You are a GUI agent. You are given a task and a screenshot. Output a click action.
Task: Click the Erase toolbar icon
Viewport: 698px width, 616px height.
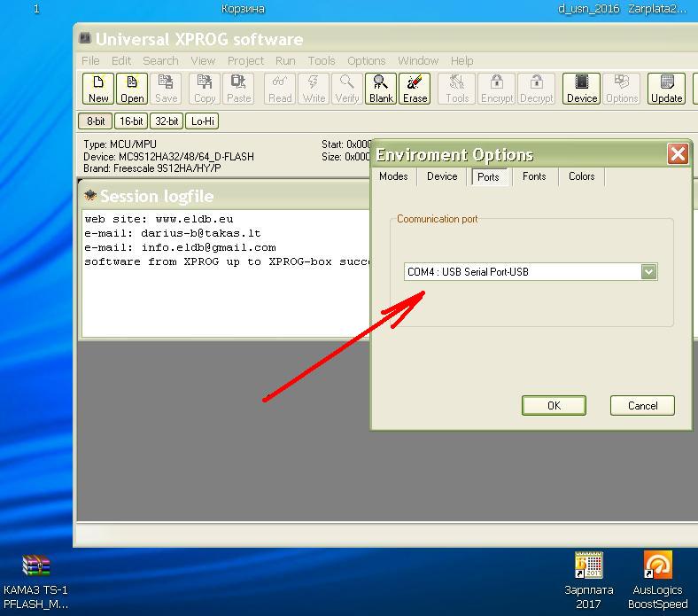point(415,89)
